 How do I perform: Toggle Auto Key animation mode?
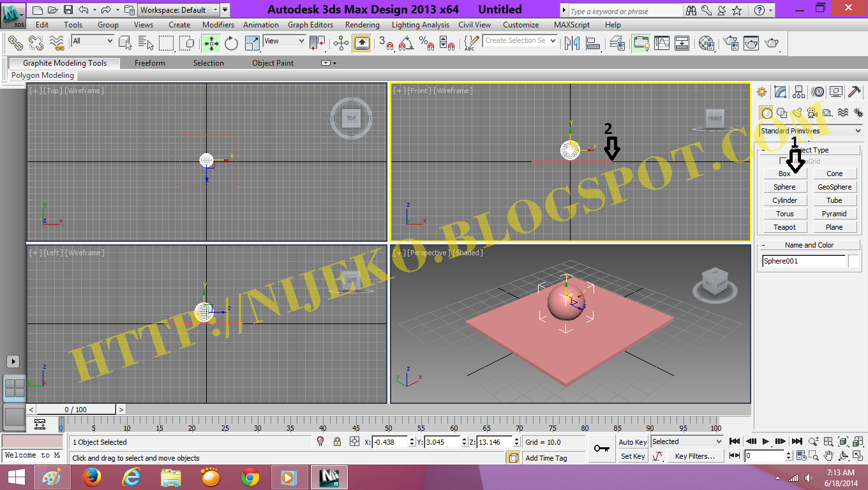(x=632, y=442)
